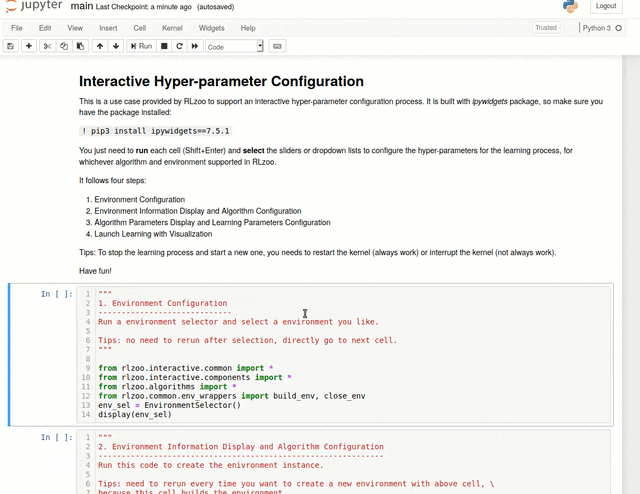Paste cells below icon

(80, 46)
